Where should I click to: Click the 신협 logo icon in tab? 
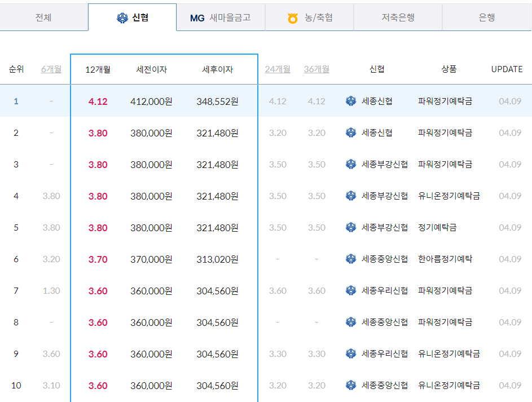click(122, 17)
